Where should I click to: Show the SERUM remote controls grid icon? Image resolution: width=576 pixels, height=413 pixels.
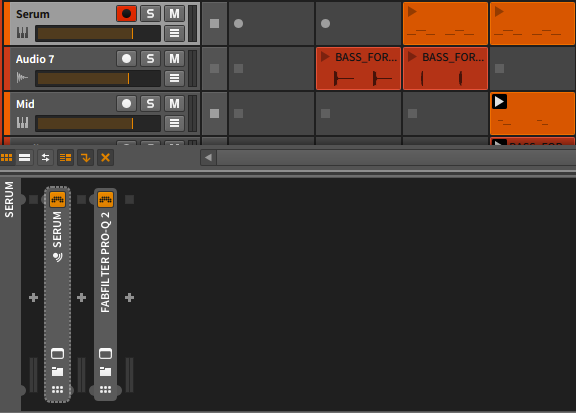57,389
